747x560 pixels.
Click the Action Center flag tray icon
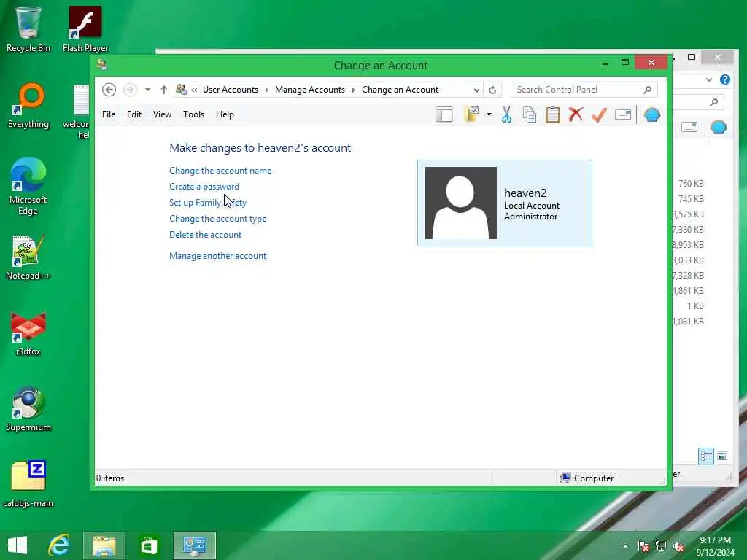click(x=643, y=546)
